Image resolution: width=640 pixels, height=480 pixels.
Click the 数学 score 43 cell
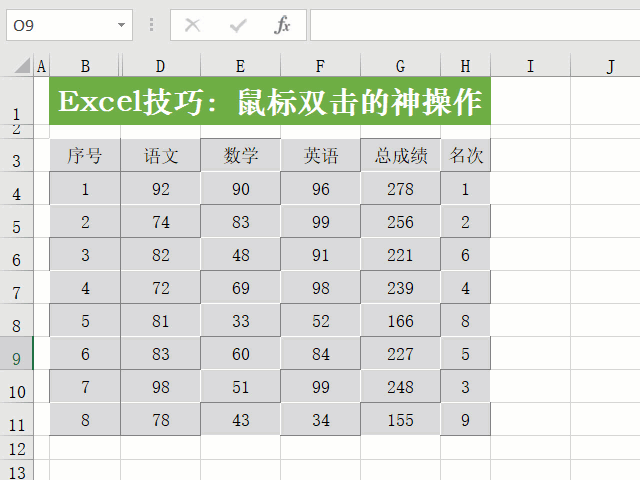tap(240, 420)
